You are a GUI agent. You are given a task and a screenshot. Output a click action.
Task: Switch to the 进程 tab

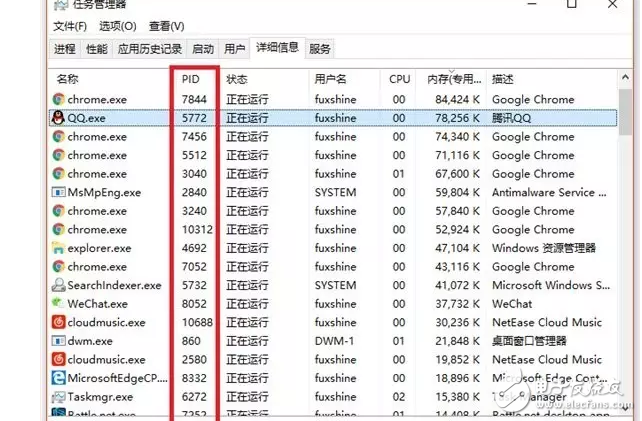coord(65,49)
